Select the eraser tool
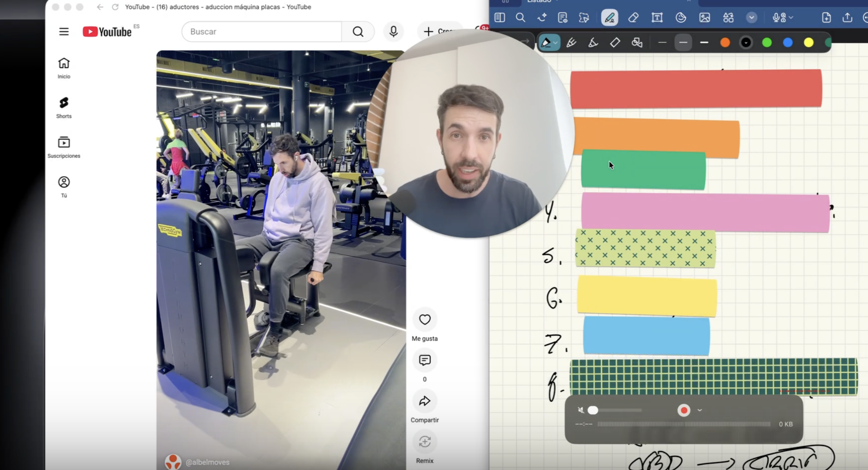 pos(633,18)
